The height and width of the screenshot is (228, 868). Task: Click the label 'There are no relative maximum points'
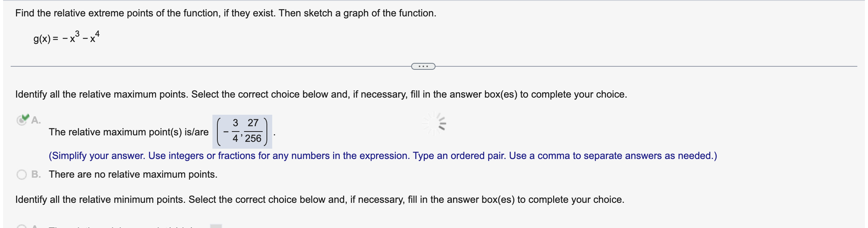132,174
